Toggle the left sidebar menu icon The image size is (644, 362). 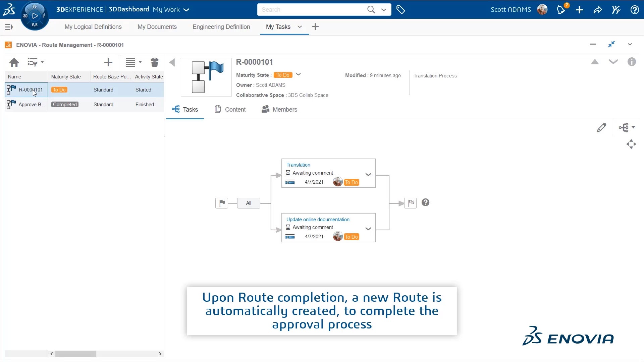point(9,27)
